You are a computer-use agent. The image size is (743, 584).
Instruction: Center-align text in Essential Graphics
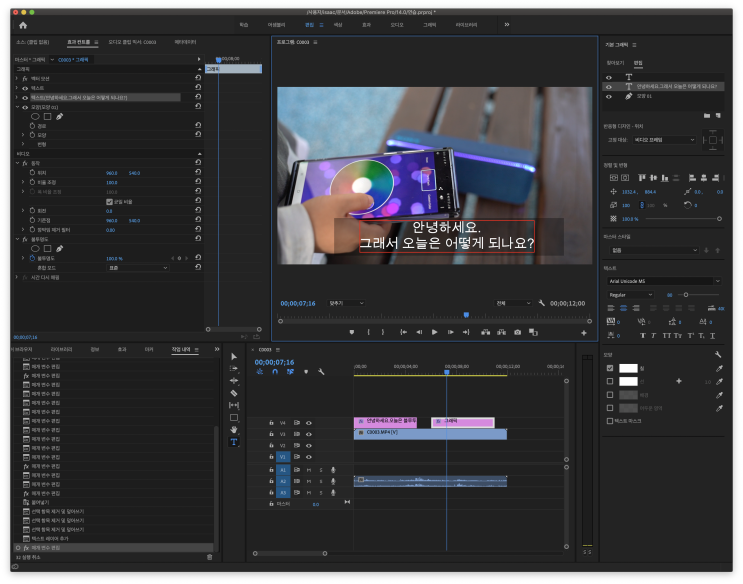point(624,308)
